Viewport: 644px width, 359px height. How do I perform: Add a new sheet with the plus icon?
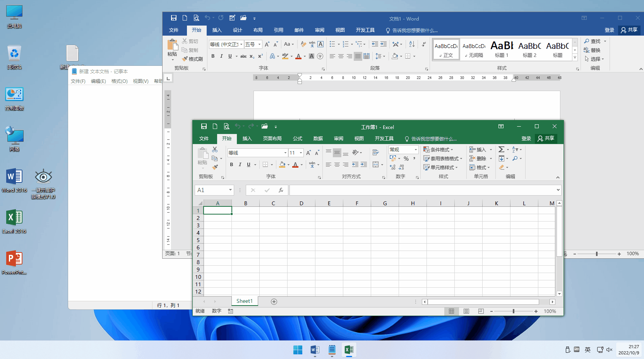click(274, 302)
